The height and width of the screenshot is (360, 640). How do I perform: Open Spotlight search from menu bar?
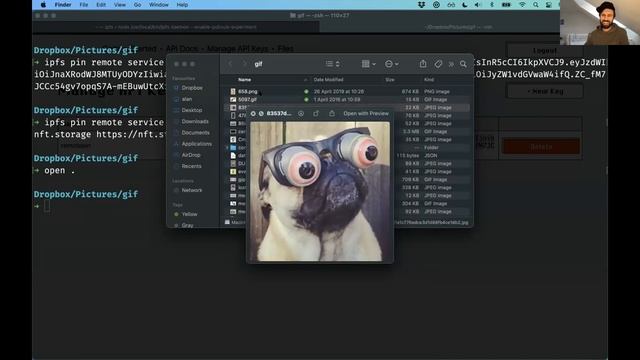(536, 5)
